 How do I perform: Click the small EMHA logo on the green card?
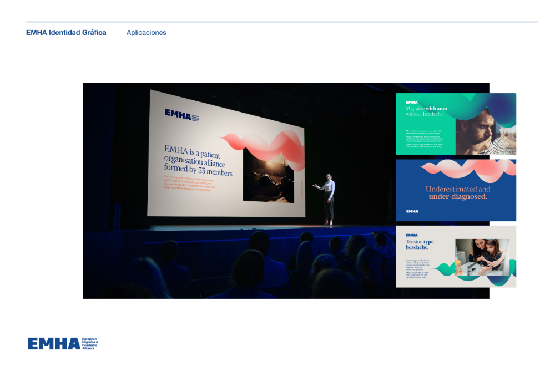click(x=412, y=102)
